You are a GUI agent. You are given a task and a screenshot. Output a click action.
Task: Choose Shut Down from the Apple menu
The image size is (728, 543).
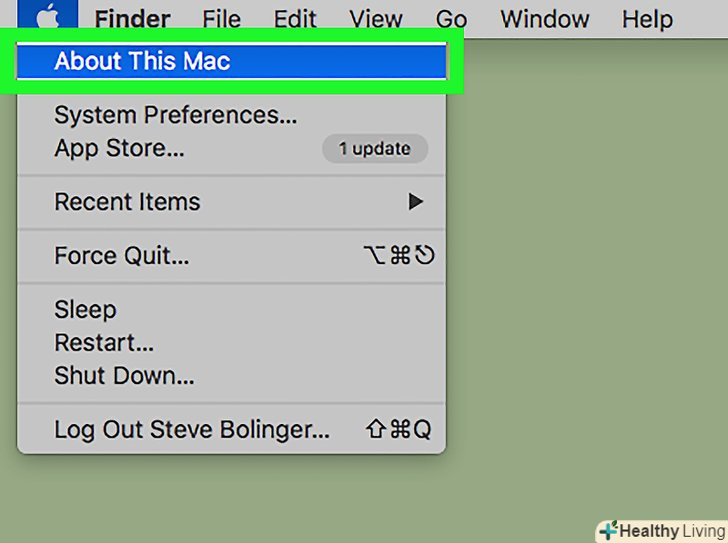coord(124,377)
